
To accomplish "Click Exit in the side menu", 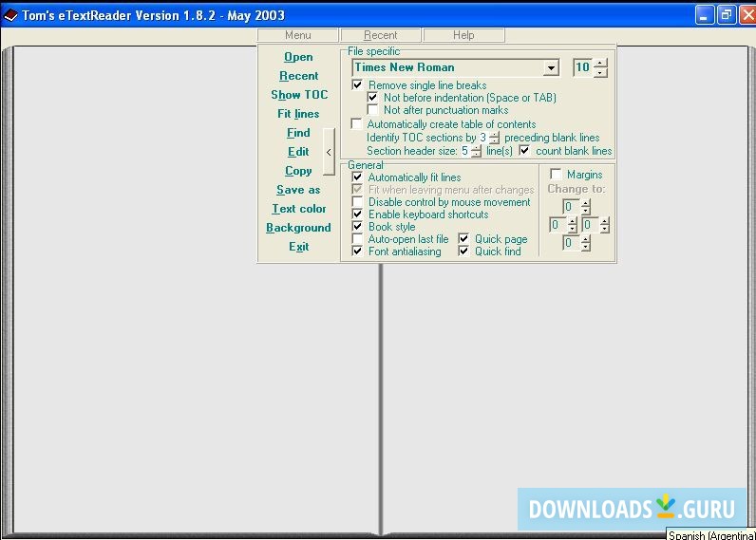I will point(298,247).
